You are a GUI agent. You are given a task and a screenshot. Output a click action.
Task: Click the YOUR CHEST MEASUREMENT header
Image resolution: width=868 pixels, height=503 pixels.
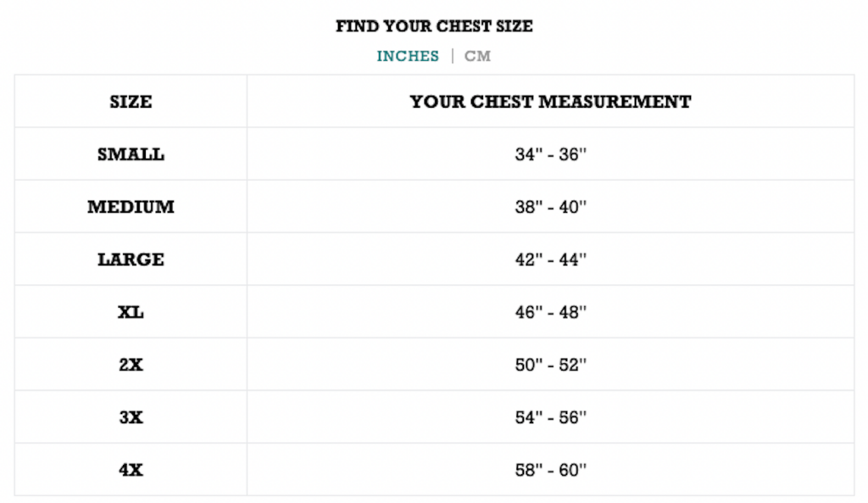pyautogui.click(x=550, y=102)
